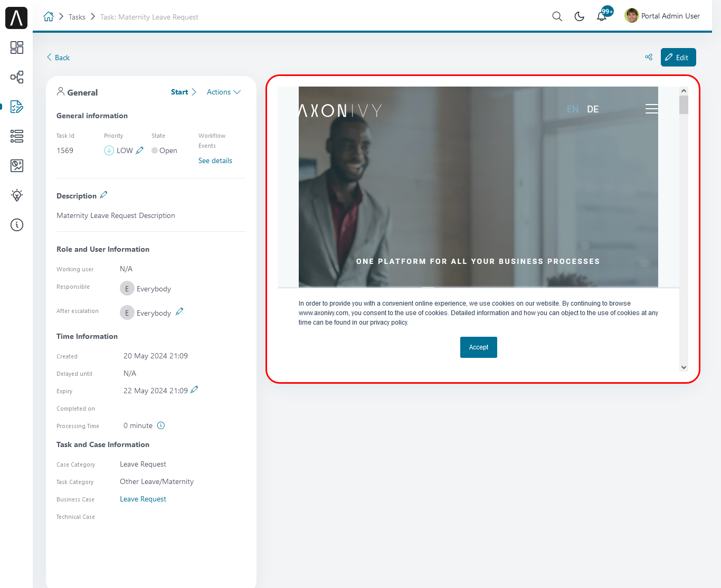Click the AXON IVY website logo
The image size is (721, 588).
point(340,110)
